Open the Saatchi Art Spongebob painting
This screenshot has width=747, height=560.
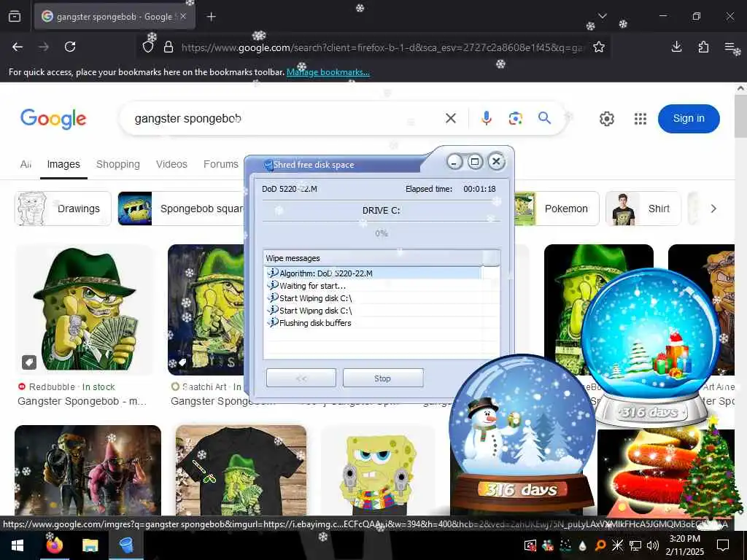pyautogui.click(x=206, y=309)
